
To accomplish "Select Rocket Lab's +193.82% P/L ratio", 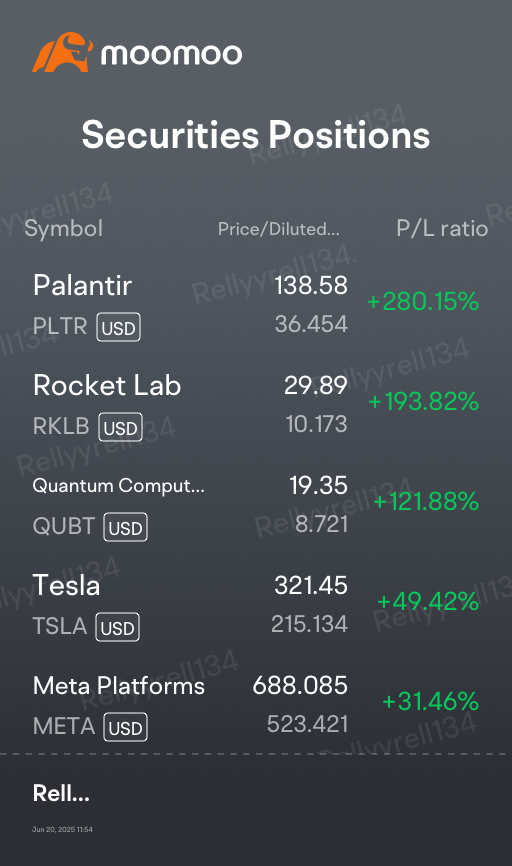I will pyautogui.click(x=424, y=402).
